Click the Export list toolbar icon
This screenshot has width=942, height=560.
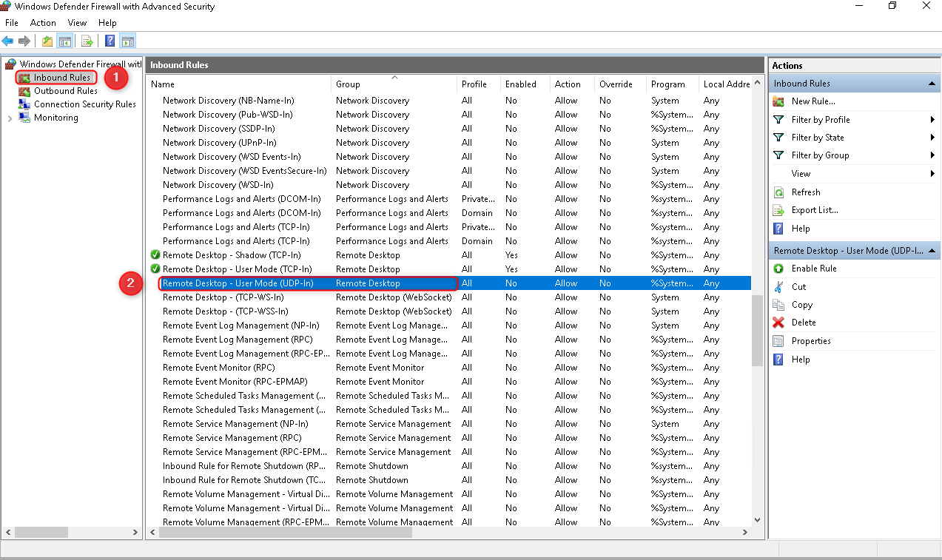[x=87, y=41]
